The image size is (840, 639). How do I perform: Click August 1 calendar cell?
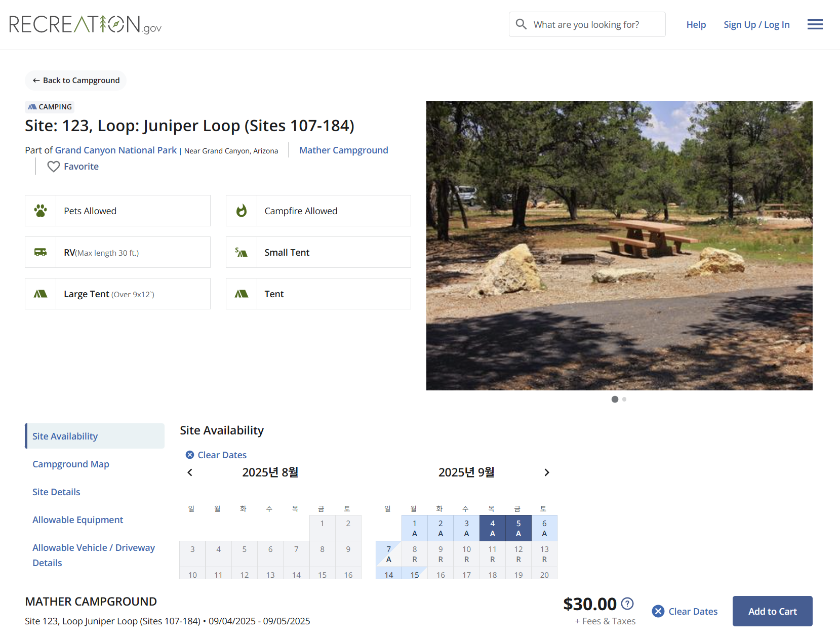point(322,528)
